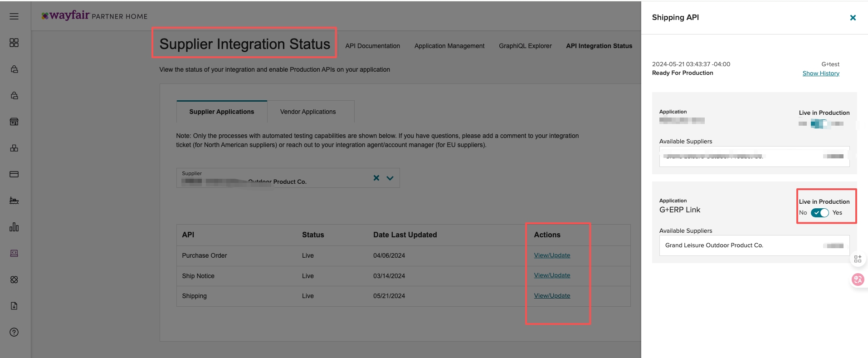Select the Supplier Applications tab

tap(221, 112)
